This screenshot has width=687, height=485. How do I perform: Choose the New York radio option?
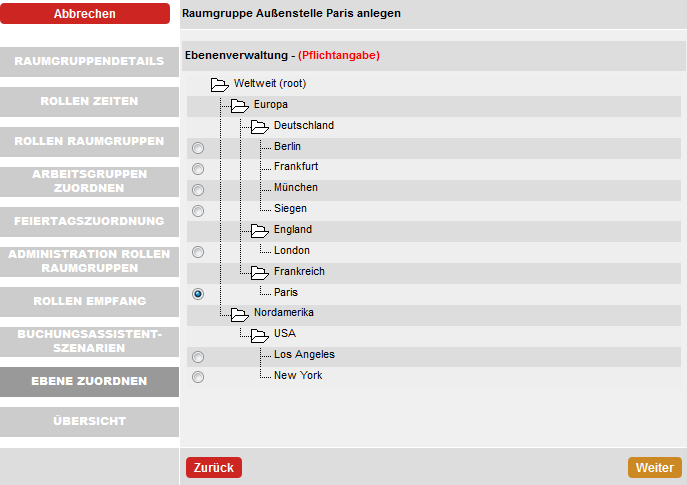[198, 377]
